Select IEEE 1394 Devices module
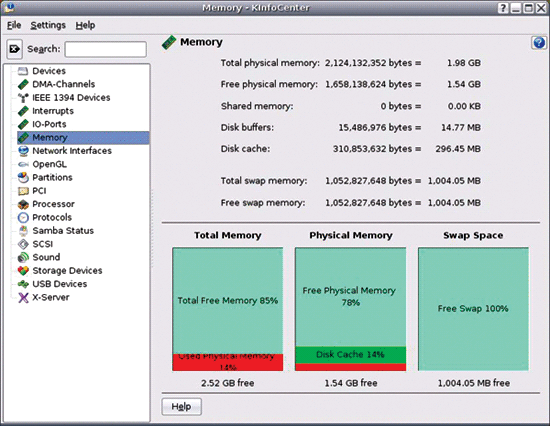Viewport: 550px width, 426px height. [71, 98]
